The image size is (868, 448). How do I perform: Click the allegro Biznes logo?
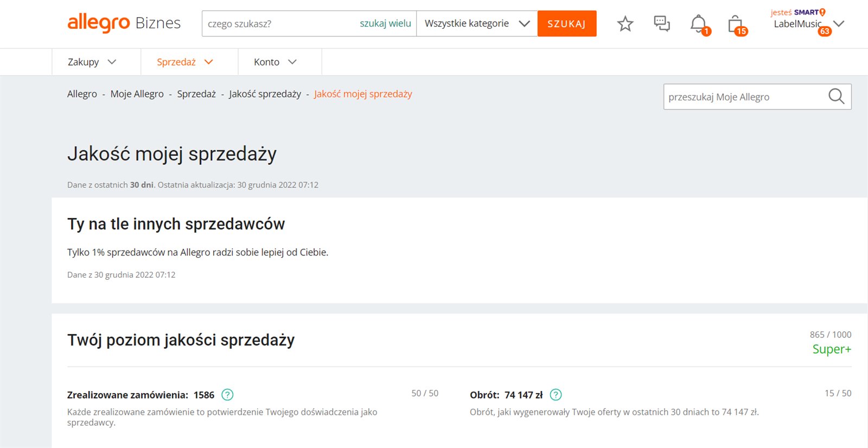(x=124, y=23)
